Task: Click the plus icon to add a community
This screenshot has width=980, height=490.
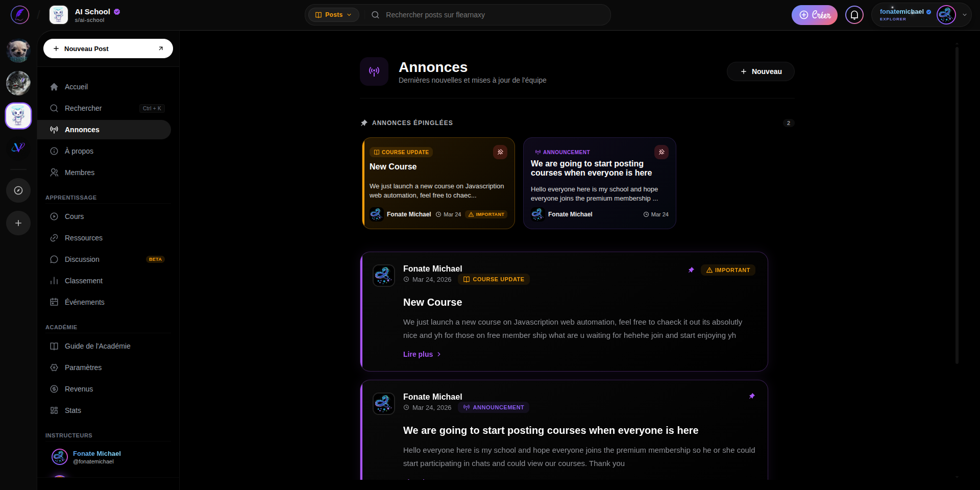Action: (18, 223)
